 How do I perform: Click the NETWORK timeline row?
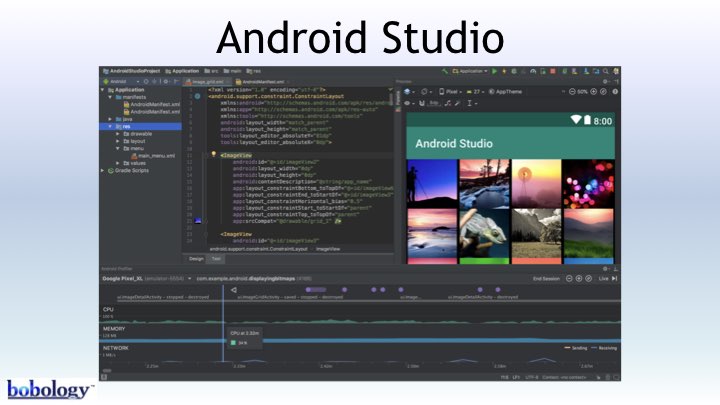pos(360,354)
